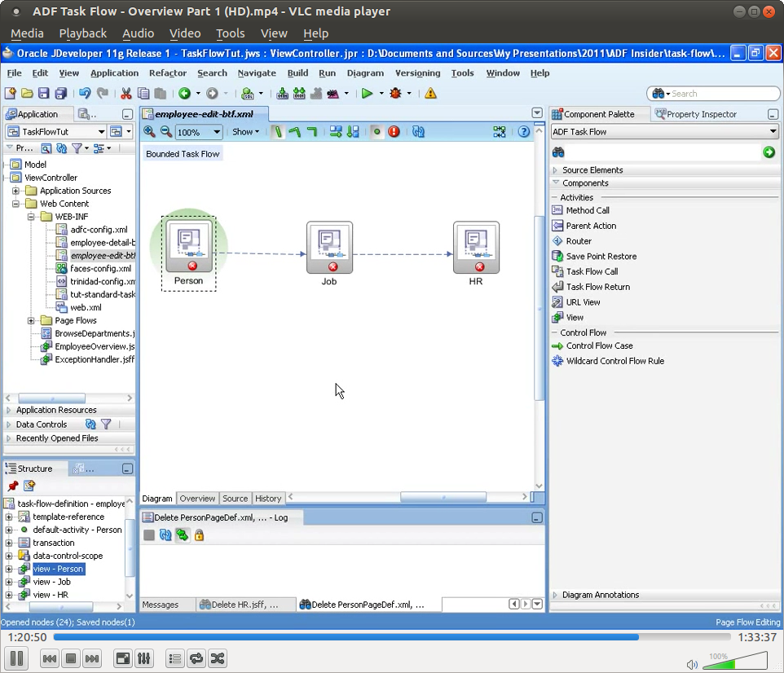Viewport: 784px width, 673px height.
Task: Toggle the filter icon in the Data Controls bar
Action: (105, 424)
